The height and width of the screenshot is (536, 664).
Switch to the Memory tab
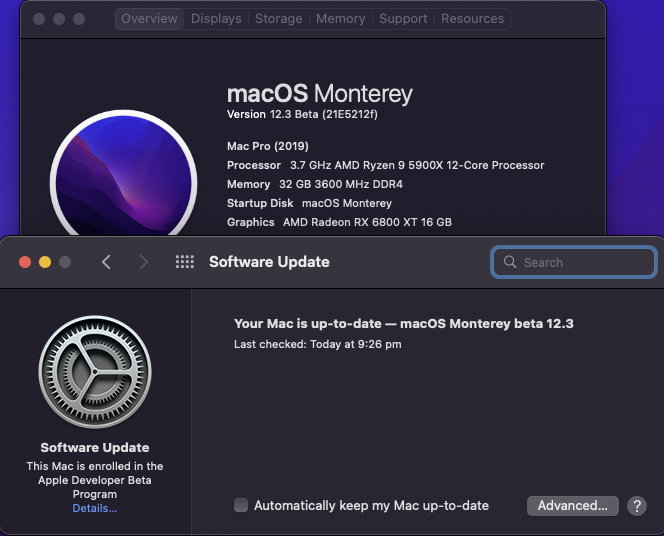(x=340, y=19)
